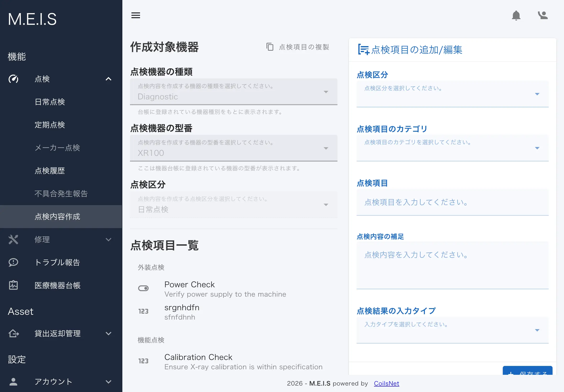Open the 点検機器の種類 Diagnostic dropdown
564x392 pixels.
[x=233, y=92]
